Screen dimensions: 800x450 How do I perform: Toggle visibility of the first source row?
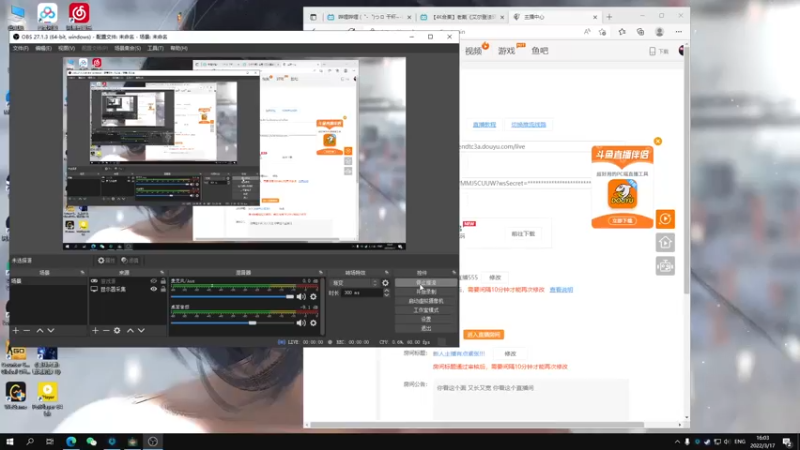154,281
